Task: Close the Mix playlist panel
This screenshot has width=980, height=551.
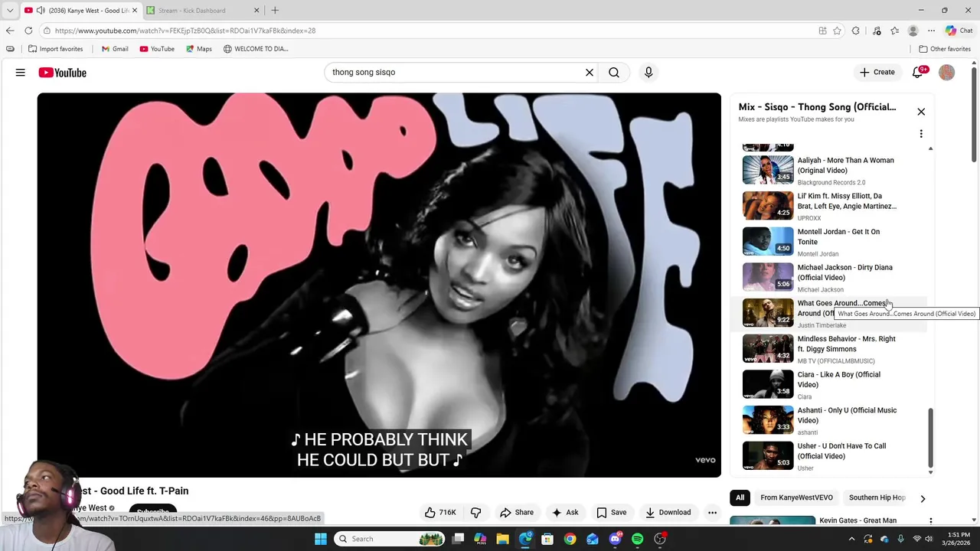Action: (921, 112)
